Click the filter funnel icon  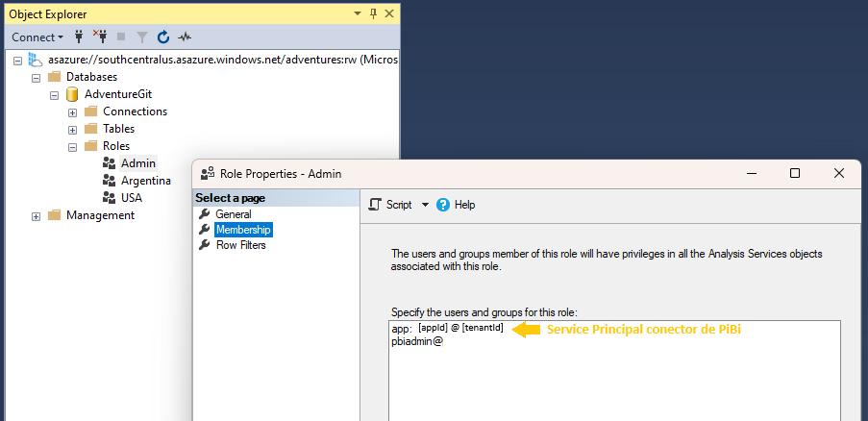[x=142, y=37]
